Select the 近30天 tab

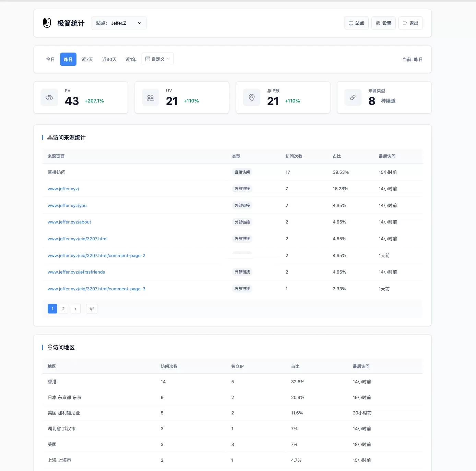click(x=109, y=59)
